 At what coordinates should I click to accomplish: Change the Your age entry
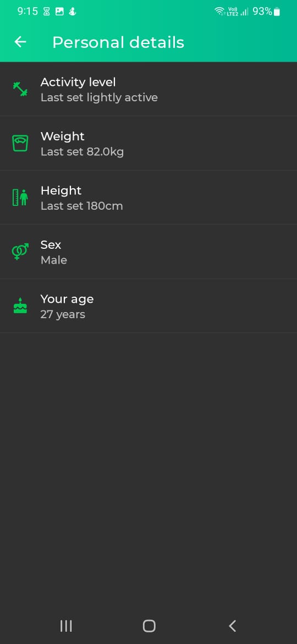[x=148, y=306]
